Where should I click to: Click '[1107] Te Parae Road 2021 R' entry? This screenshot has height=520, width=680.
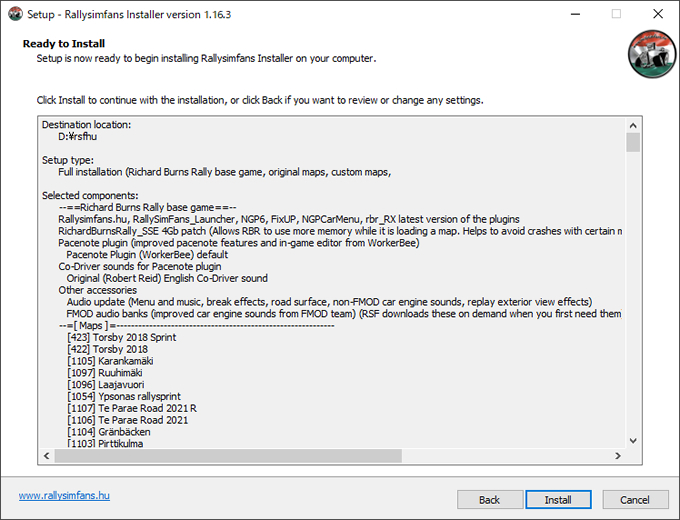[132, 408]
